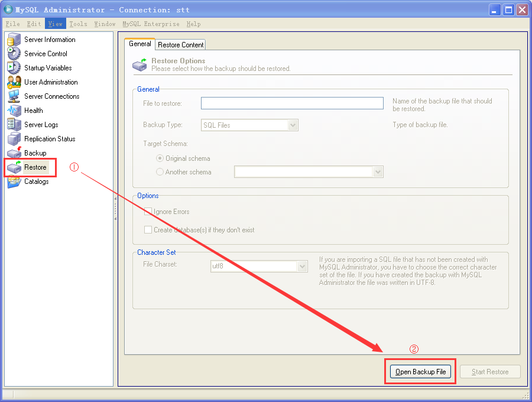532x402 pixels.
Task: Enable the Ignore Errors checkbox
Action: point(148,212)
